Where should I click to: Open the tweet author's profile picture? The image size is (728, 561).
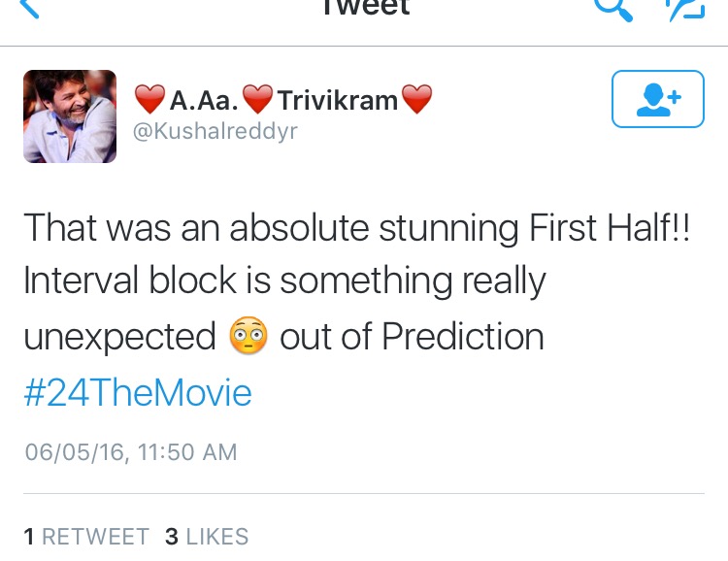tap(70, 116)
